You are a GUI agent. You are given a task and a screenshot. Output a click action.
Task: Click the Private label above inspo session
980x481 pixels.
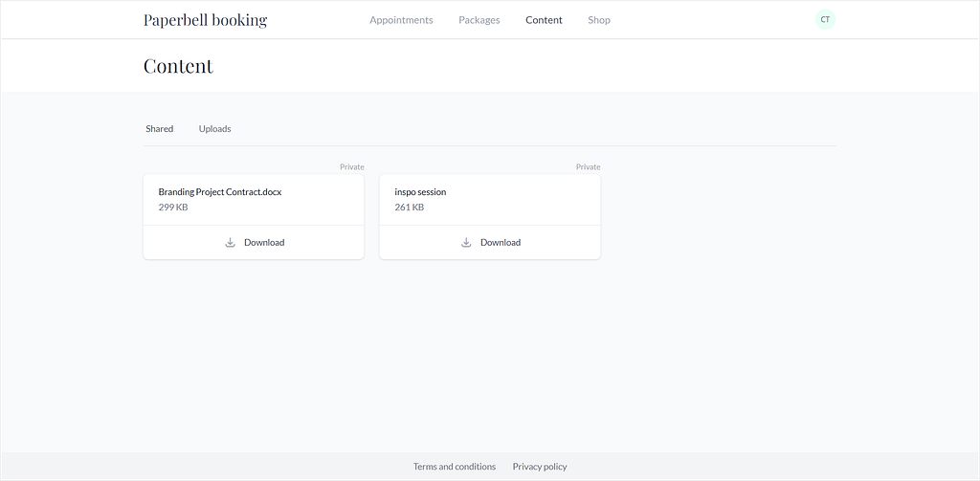pos(589,166)
